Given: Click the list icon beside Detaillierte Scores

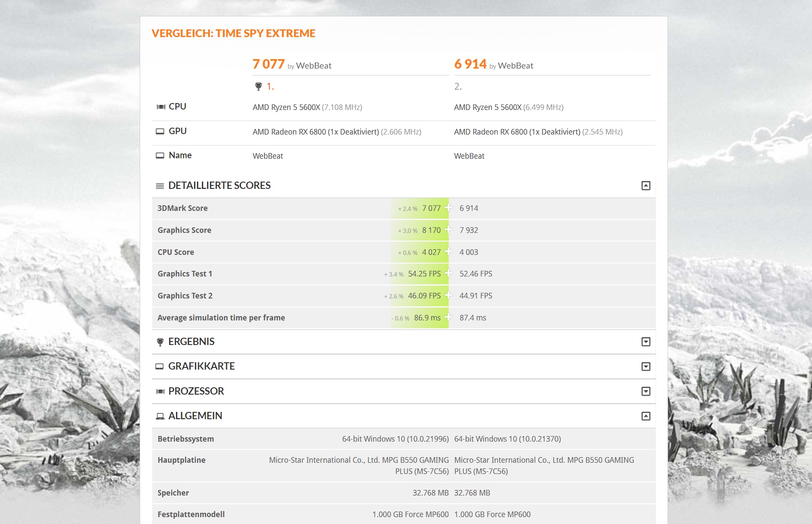Looking at the screenshot, I should pyautogui.click(x=160, y=186).
